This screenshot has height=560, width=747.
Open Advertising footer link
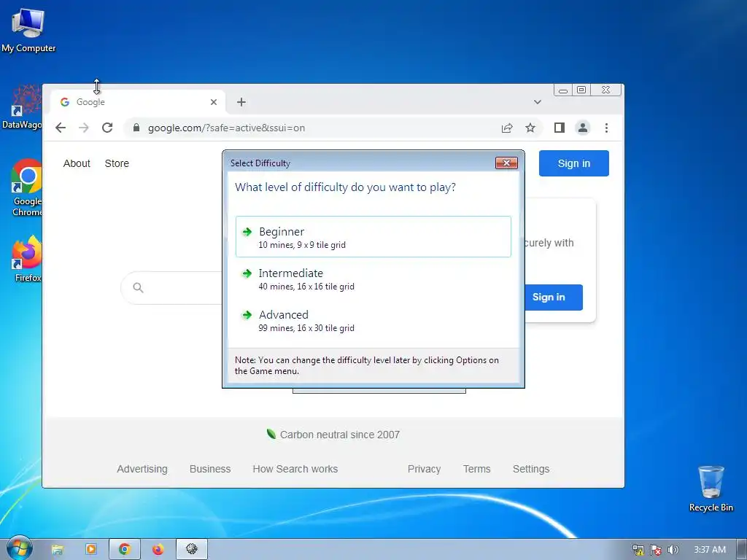pyautogui.click(x=142, y=469)
